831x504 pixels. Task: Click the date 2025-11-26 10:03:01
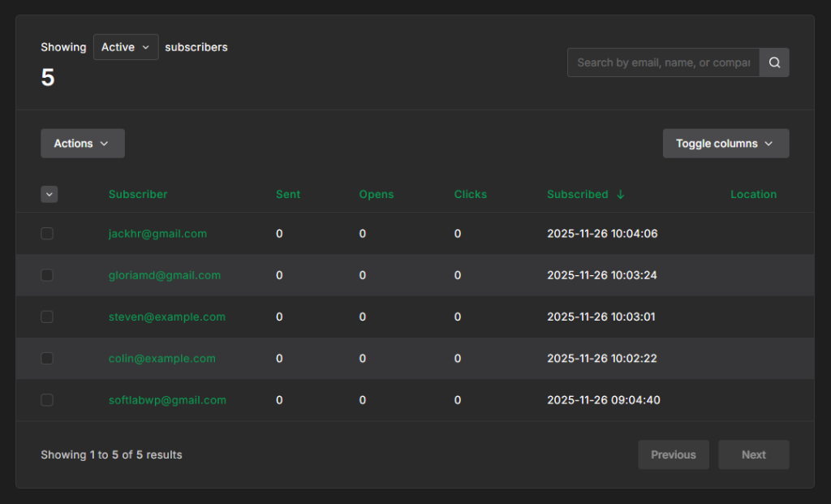(x=601, y=317)
